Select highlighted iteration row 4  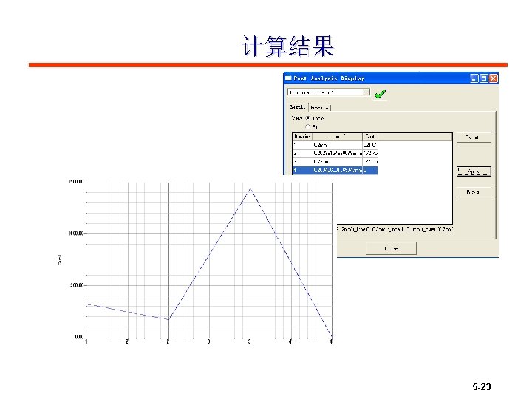pos(335,171)
